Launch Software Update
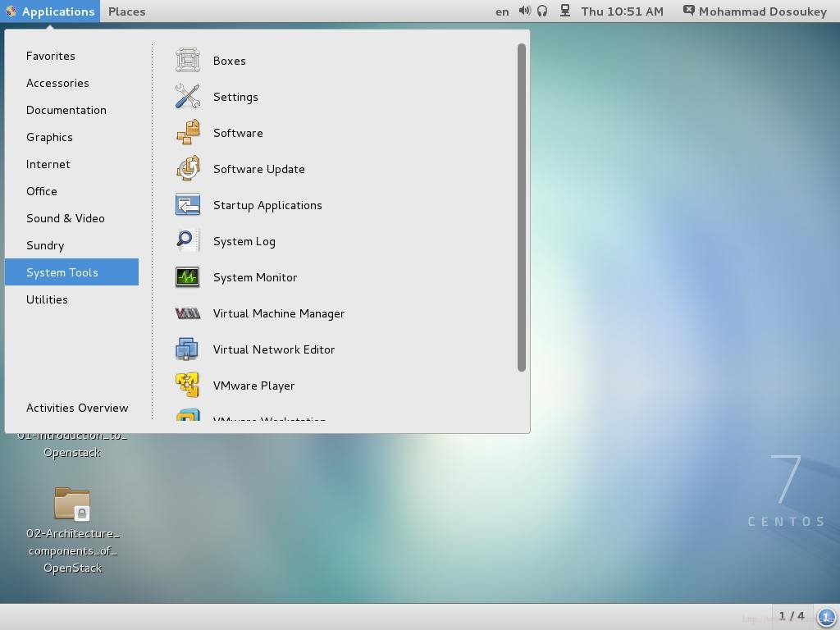840x630 pixels. pyautogui.click(x=258, y=169)
